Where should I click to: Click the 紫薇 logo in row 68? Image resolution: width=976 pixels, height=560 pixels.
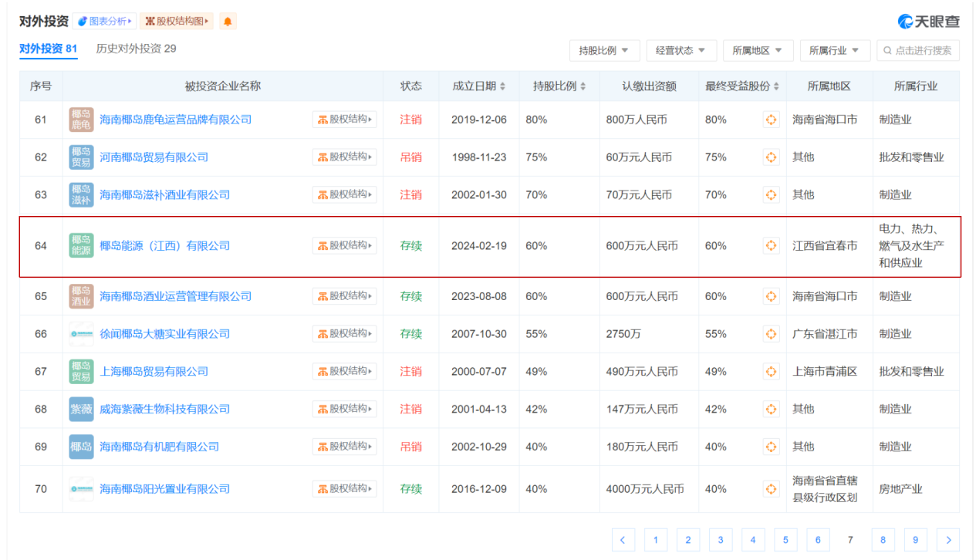coord(81,409)
